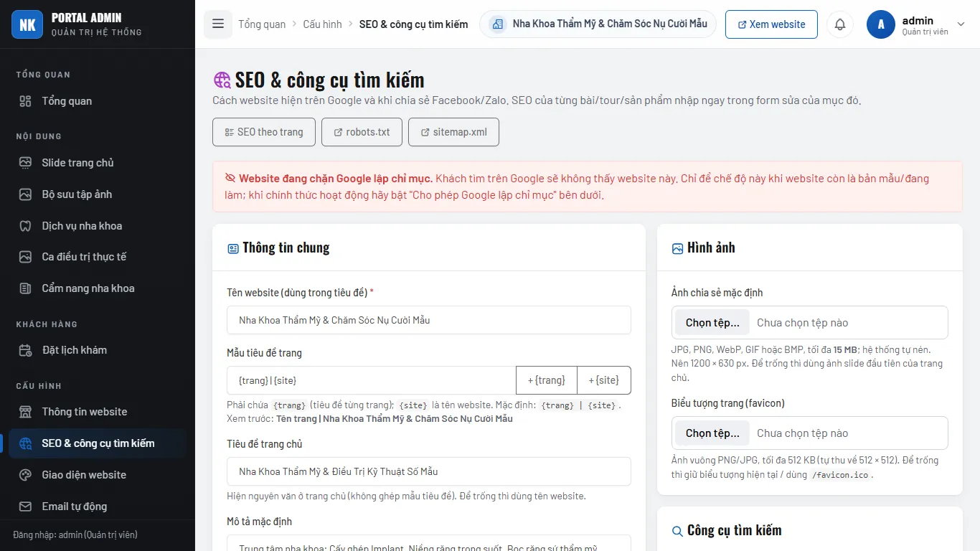Toggle the sidebar hamburger menu icon
The image size is (980, 551).
[218, 24]
